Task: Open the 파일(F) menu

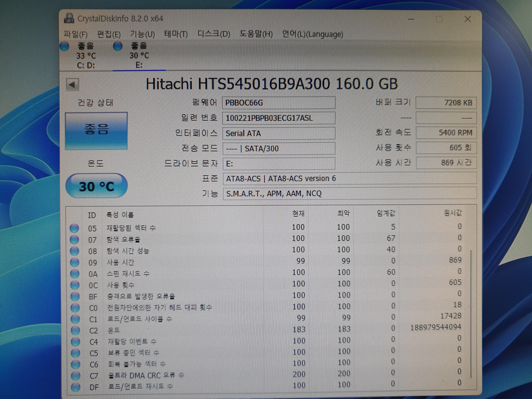Action: click(75, 34)
